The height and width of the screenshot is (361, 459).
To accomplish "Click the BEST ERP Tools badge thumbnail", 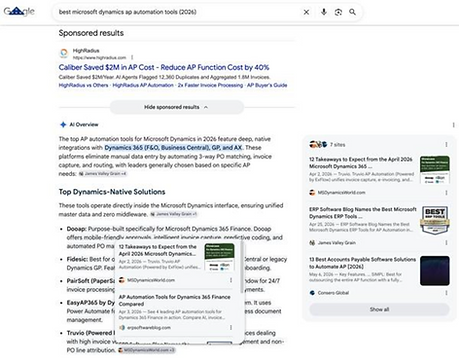I will point(435,220).
